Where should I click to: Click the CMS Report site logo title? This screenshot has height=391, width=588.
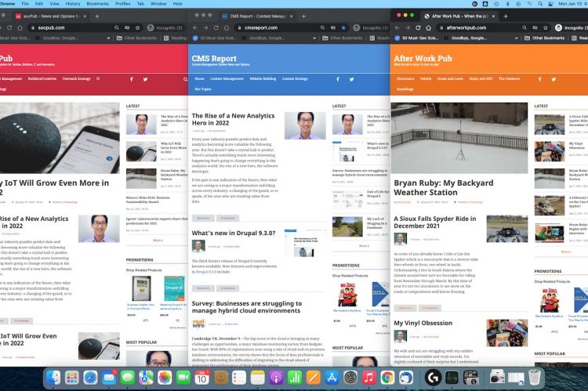pos(214,59)
